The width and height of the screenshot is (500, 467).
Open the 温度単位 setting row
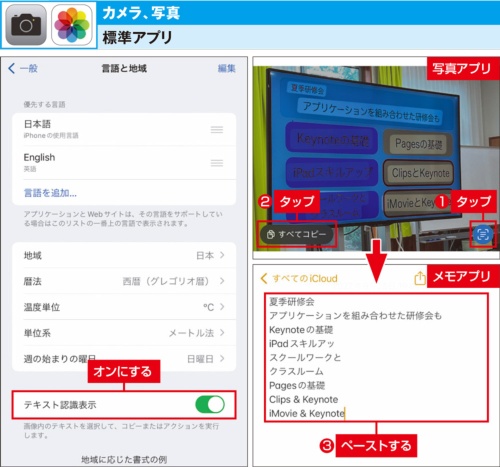(124, 307)
